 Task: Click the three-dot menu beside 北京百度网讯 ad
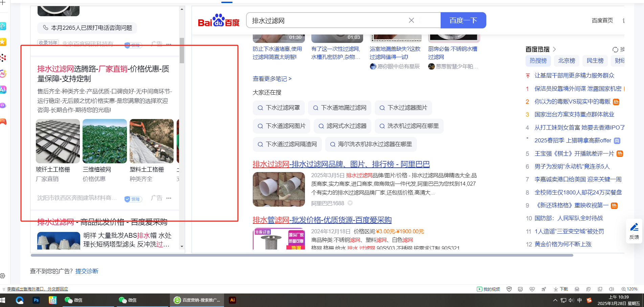point(169,44)
